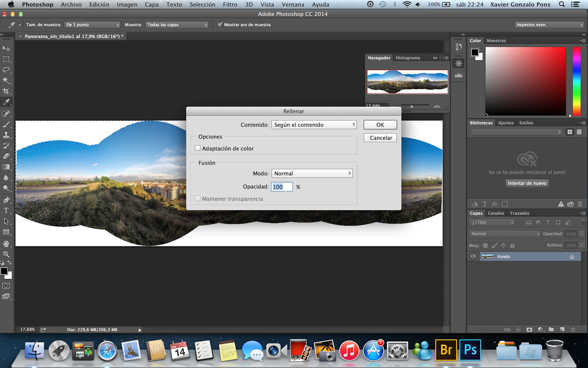Viewport: 588px width, 368px height.
Task: Select the Clone Stamp tool
Action: (x=6, y=135)
